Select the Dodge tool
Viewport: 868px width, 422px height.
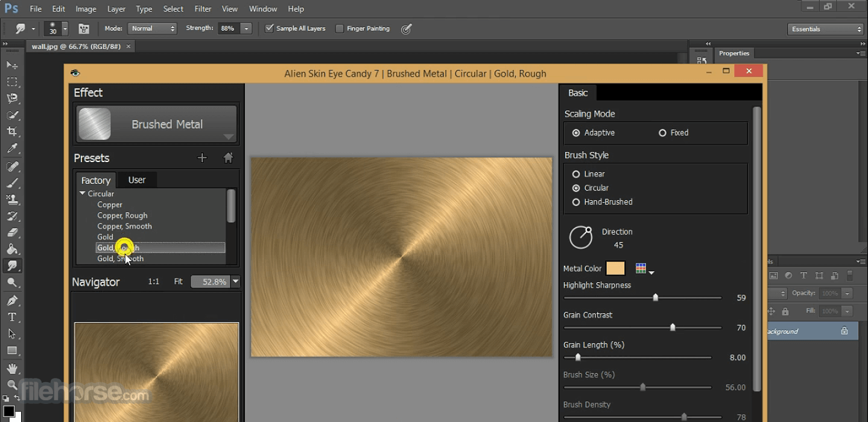tap(11, 282)
